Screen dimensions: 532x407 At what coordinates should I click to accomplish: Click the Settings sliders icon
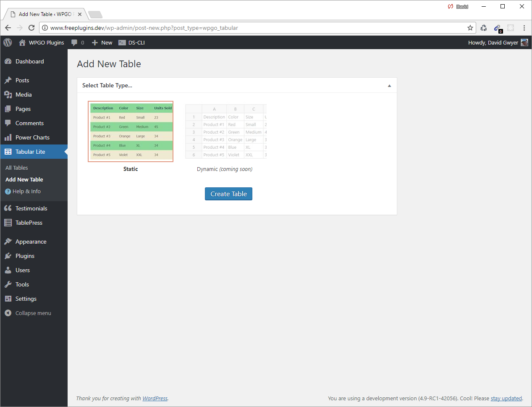[x=8, y=299]
